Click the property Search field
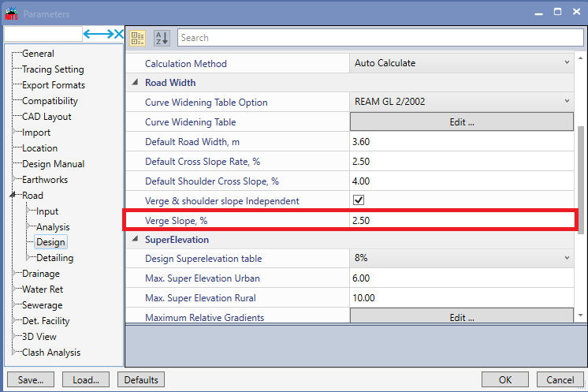588x392 pixels. 380,38
